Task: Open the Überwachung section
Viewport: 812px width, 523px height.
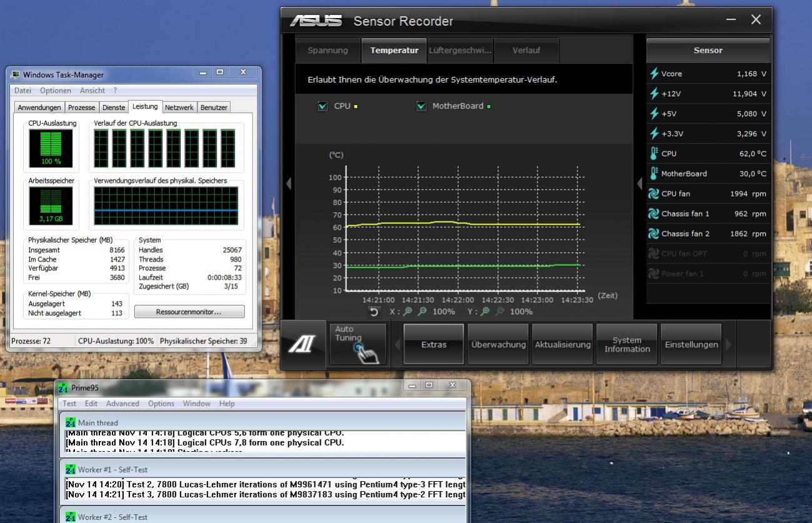Action: pyautogui.click(x=498, y=344)
